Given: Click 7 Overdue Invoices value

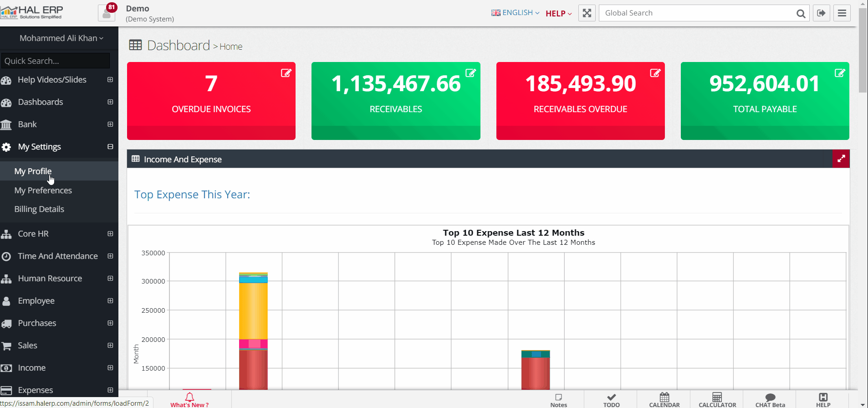Looking at the screenshot, I should (x=211, y=84).
